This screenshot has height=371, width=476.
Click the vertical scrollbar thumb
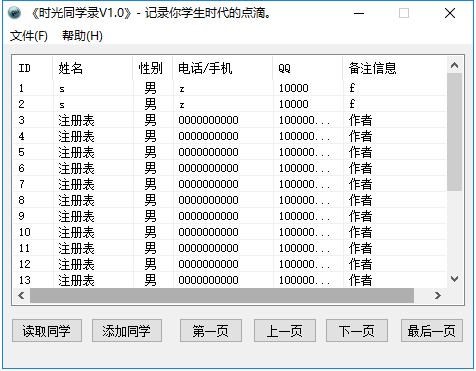454,132
